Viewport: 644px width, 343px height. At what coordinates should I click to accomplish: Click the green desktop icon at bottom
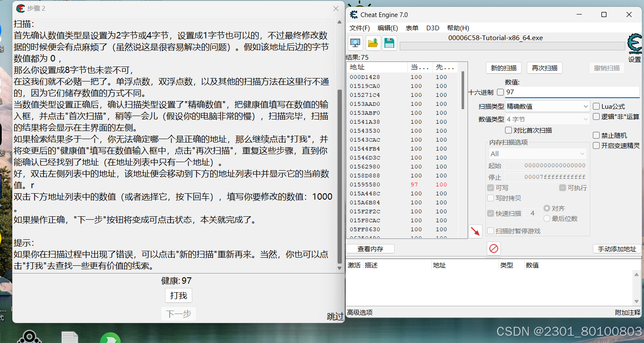click(110, 338)
